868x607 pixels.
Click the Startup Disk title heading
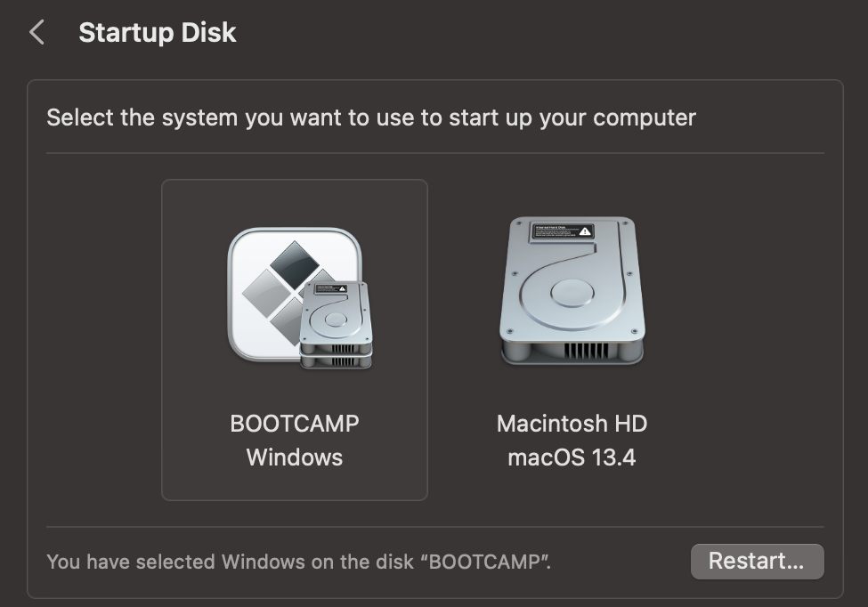[x=158, y=32]
